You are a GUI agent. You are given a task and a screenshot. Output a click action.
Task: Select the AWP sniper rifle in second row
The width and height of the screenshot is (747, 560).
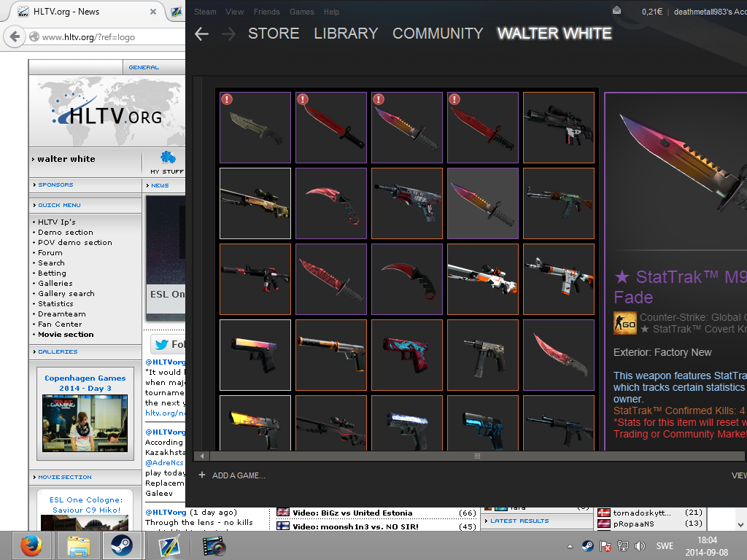255,203
